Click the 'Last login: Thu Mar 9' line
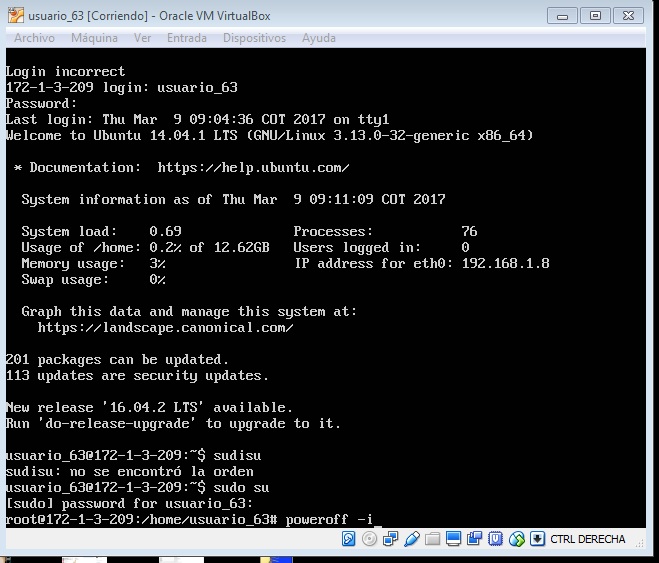Screen dimensions: 659x563 [198, 120]
